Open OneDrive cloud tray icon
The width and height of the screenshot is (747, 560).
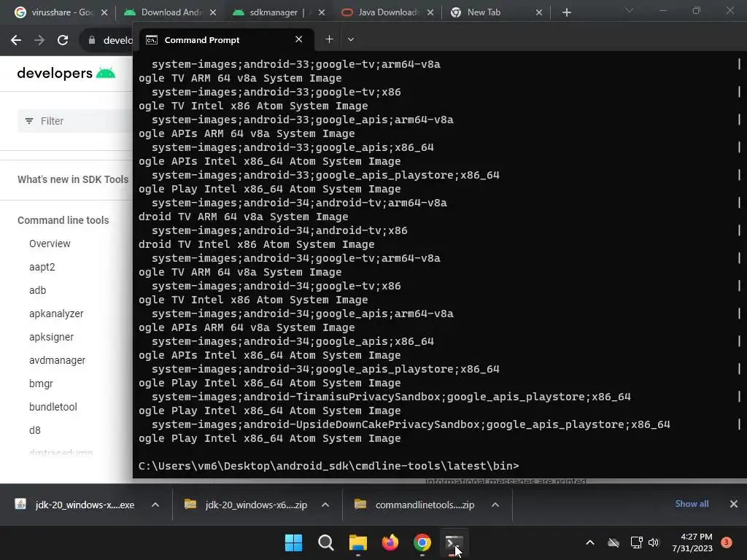[x=614, y=542]
